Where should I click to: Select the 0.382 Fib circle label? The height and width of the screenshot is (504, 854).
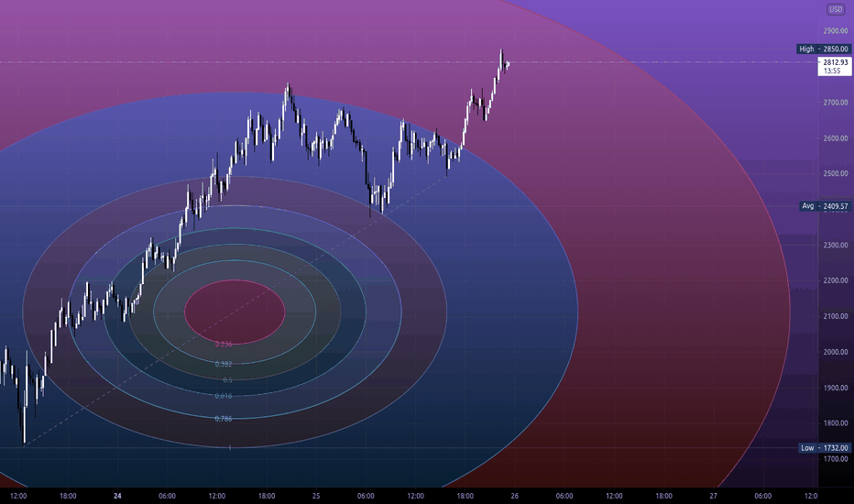coord(224,364)
